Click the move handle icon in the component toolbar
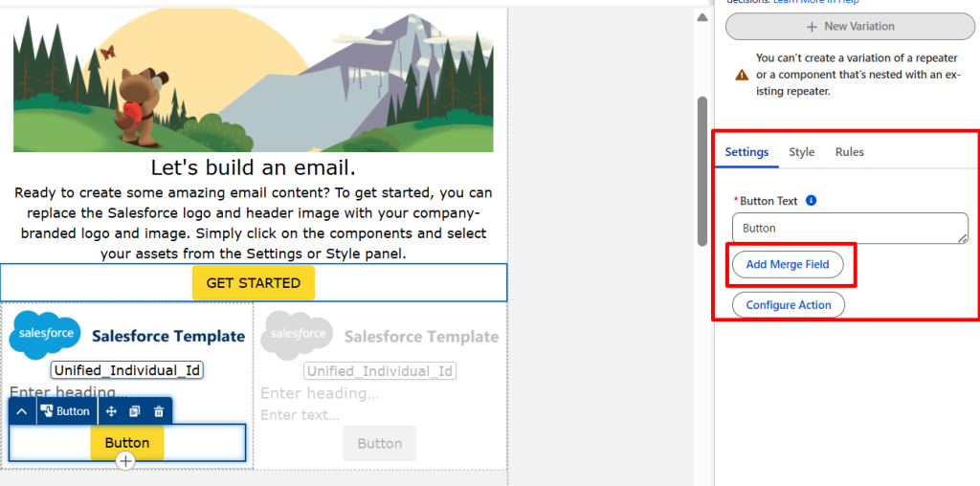Viewport: 980px width, 486px height. coord(112,411)
